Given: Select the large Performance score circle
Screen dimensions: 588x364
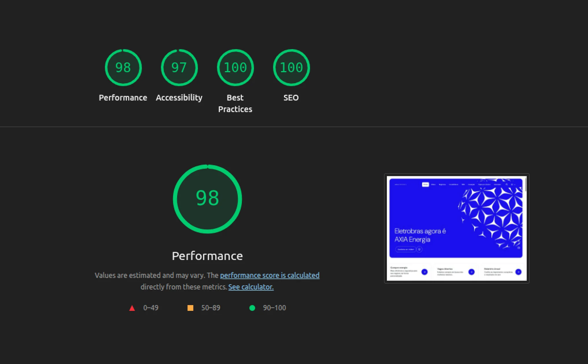Looking at the screenshot, I should point(207,198).
